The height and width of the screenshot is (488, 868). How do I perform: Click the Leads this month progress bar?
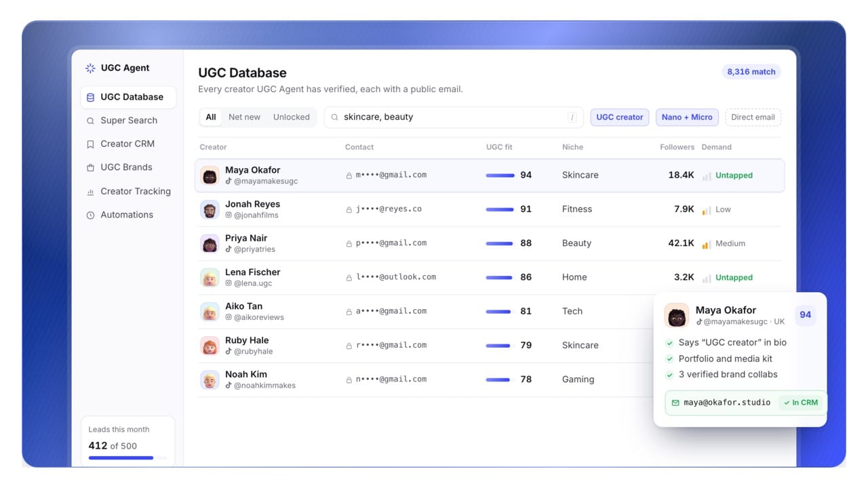click(127, 458)
